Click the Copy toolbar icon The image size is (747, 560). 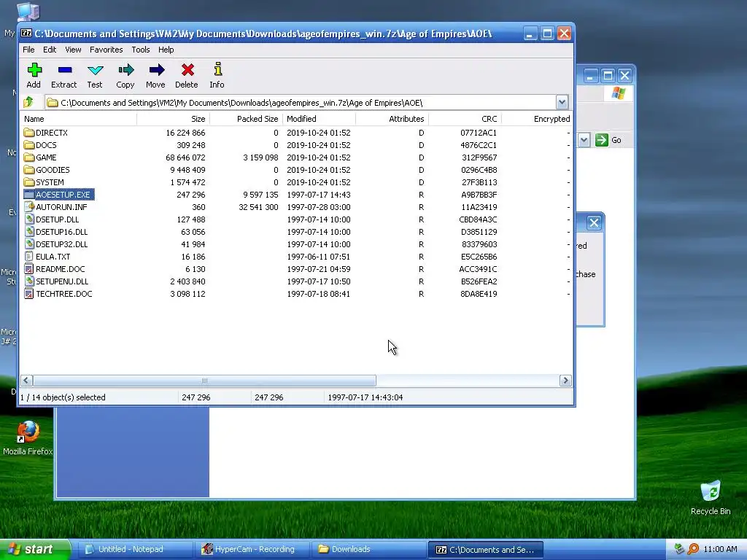[x=125, y=70]
